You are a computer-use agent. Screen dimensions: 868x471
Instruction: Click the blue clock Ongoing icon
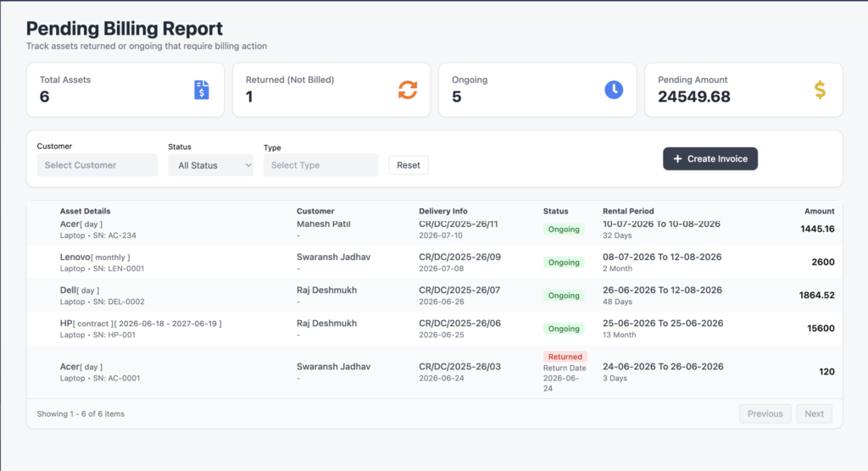coord(614,90)
